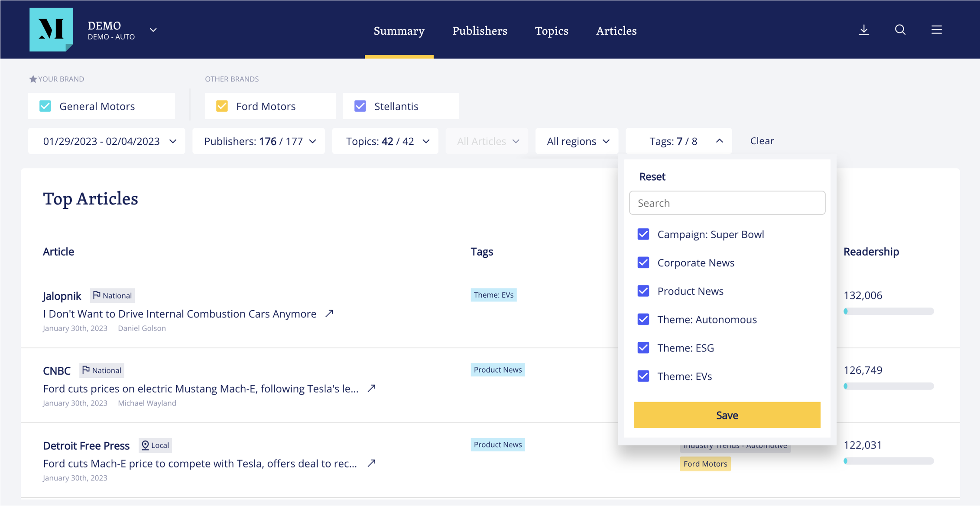The image size is (980, 506).
Task: Click the teal M logo
Action: click(x=51, y=29)
